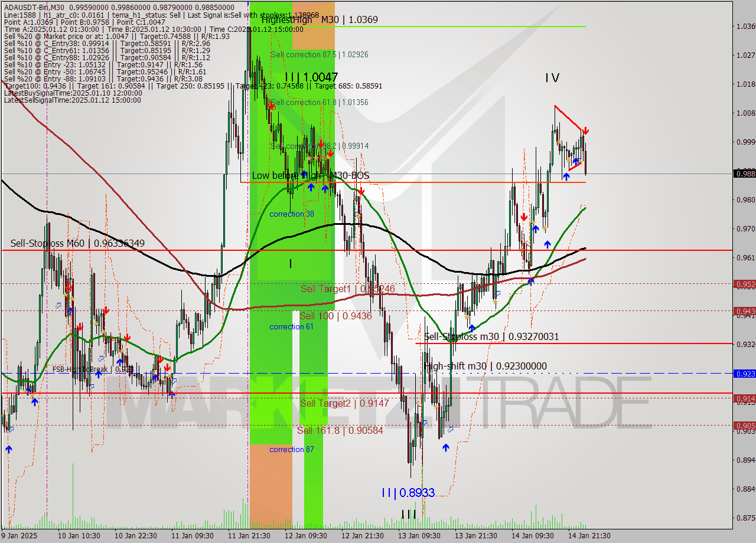This screenshot has width=756, height=543.
Task: Select the '14 Jan 09:30' time label
Action: click(532, 536)
